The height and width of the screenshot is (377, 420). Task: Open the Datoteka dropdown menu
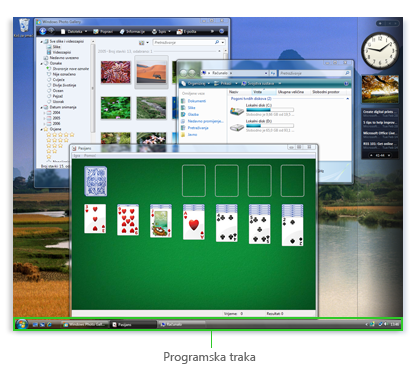[74, 31]
